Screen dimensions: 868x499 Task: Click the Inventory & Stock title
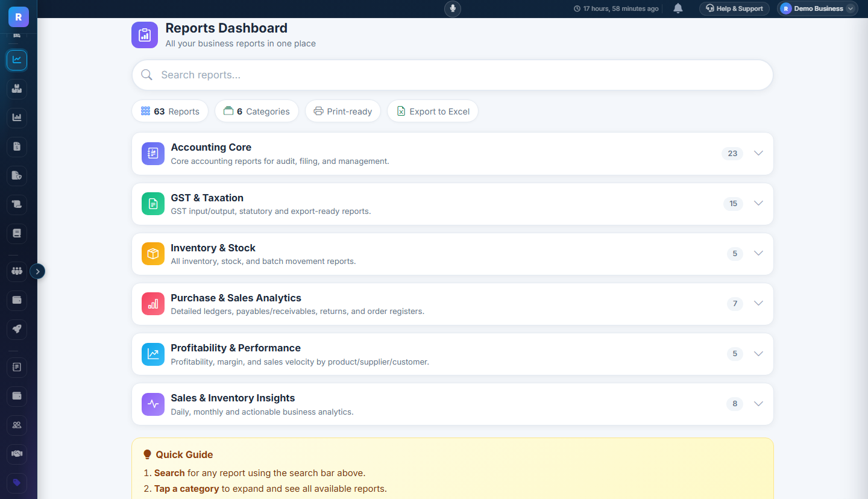coord(213,248)
